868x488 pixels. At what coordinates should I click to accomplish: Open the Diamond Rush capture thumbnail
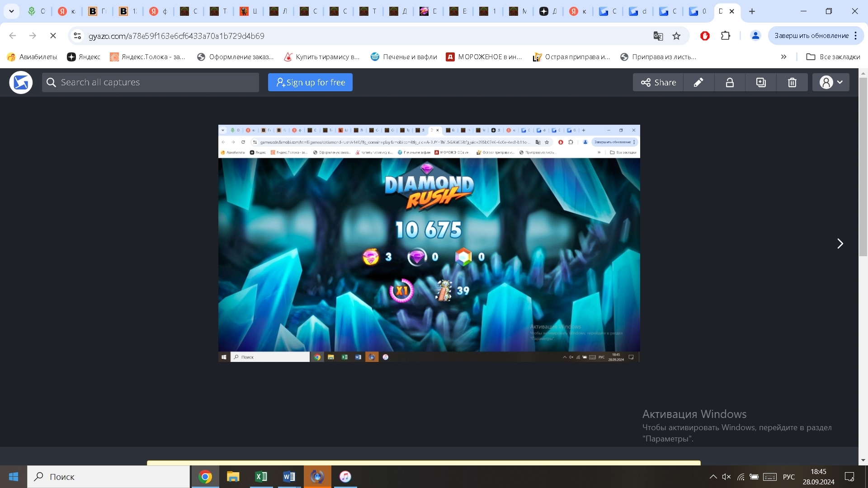429,244
